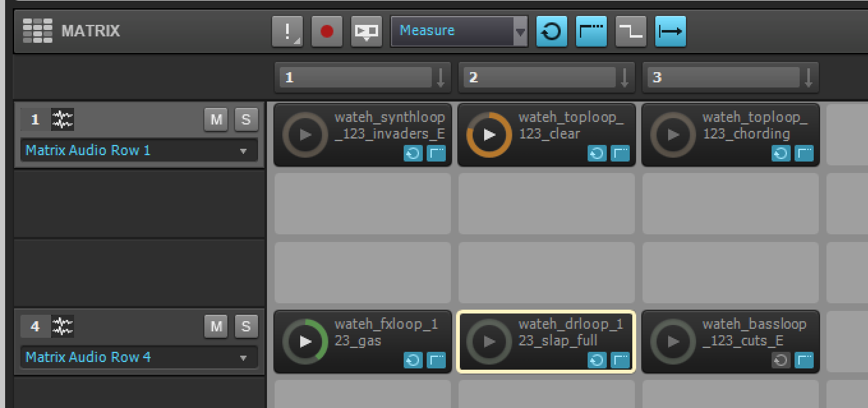The height and width of the screenshot is (408, 868).
Task: Play the wateh_toploop_123_clear cell
Action: point(489,135)
